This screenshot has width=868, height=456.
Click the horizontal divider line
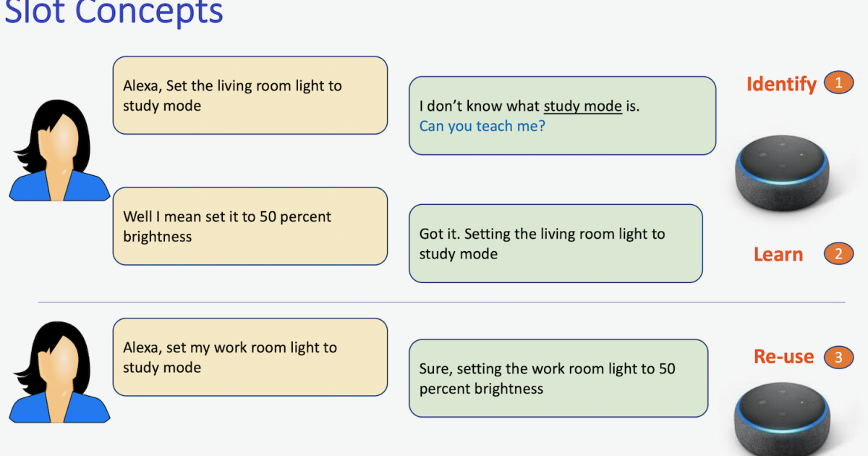tap(441, 302)
